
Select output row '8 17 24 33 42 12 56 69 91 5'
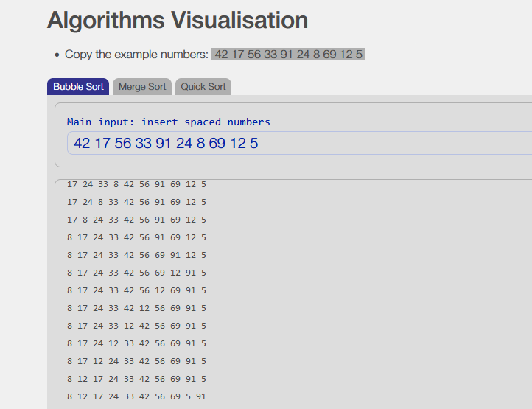(x=136, y=308)
